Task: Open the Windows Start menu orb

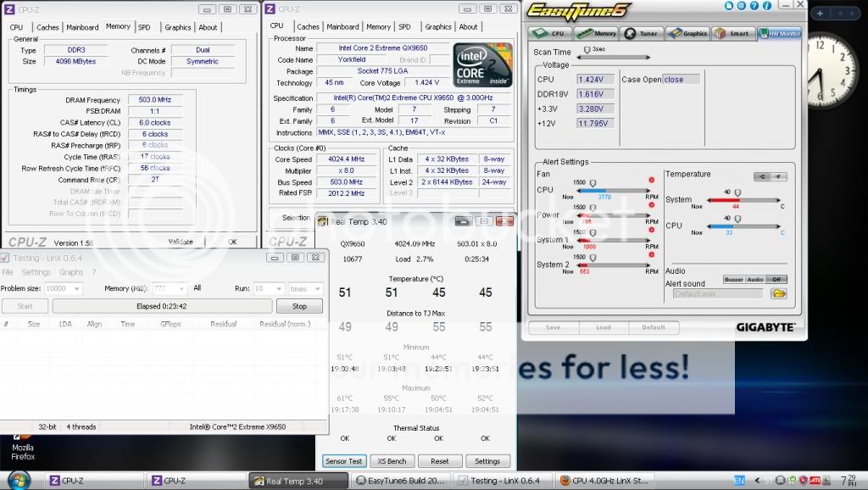Action: [x=18, y=480]
